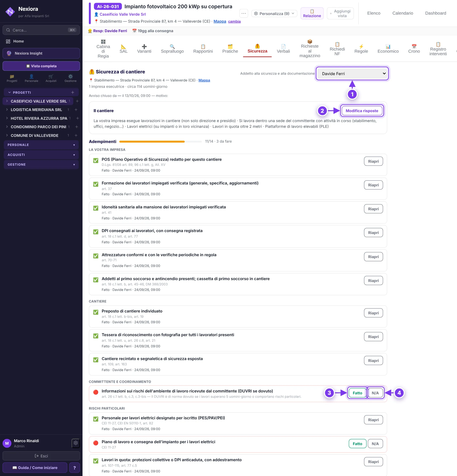Open the Gestione gear icon in sidebar
Viewport: 457px width, 476px height.
(x=70, y=78)
